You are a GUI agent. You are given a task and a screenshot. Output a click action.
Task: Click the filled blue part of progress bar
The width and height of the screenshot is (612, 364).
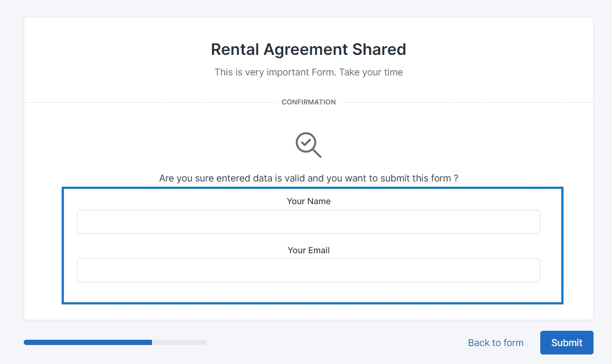88,342
